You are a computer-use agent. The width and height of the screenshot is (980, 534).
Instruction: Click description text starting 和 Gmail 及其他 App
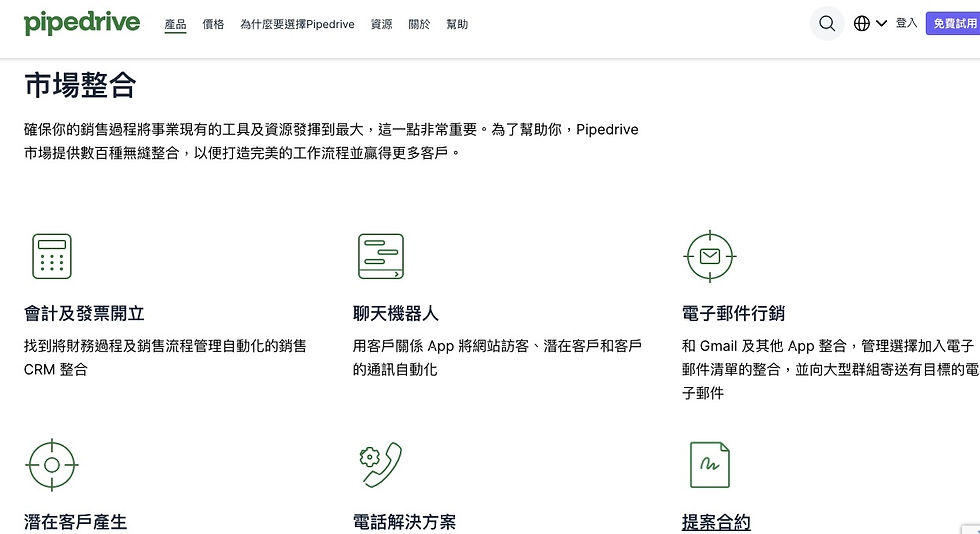[830, 370]
